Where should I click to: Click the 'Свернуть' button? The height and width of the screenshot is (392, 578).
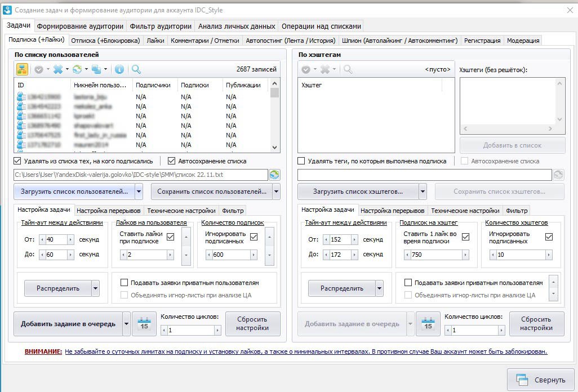pos(541,380)
